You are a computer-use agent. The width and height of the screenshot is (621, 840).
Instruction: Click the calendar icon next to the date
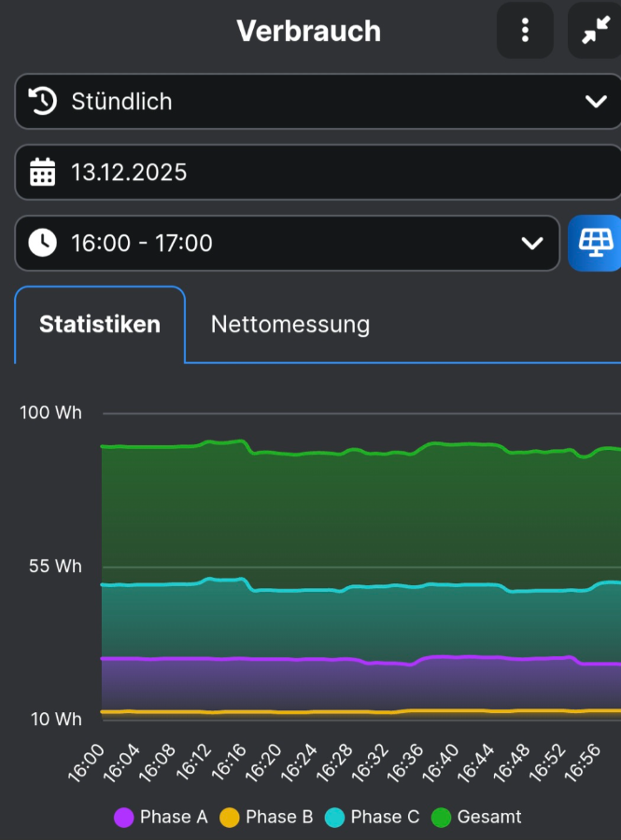pyautogui.click(x=43, y=173)
